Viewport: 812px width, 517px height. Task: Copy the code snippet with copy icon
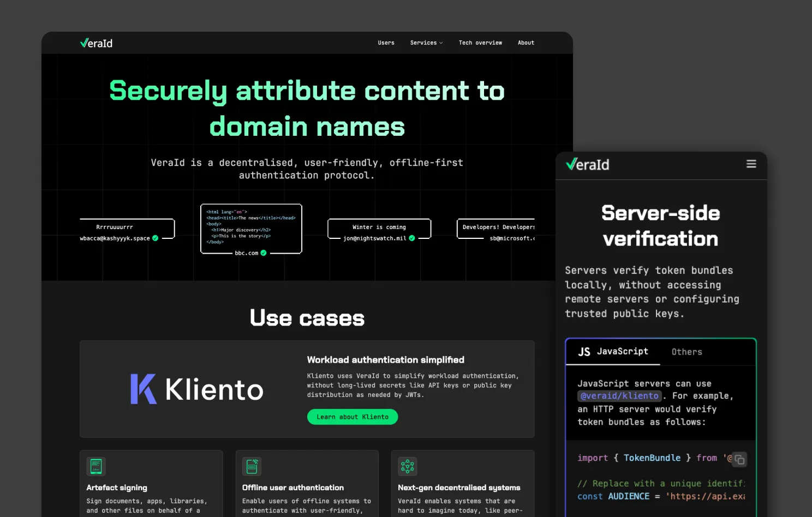(739, 459)
